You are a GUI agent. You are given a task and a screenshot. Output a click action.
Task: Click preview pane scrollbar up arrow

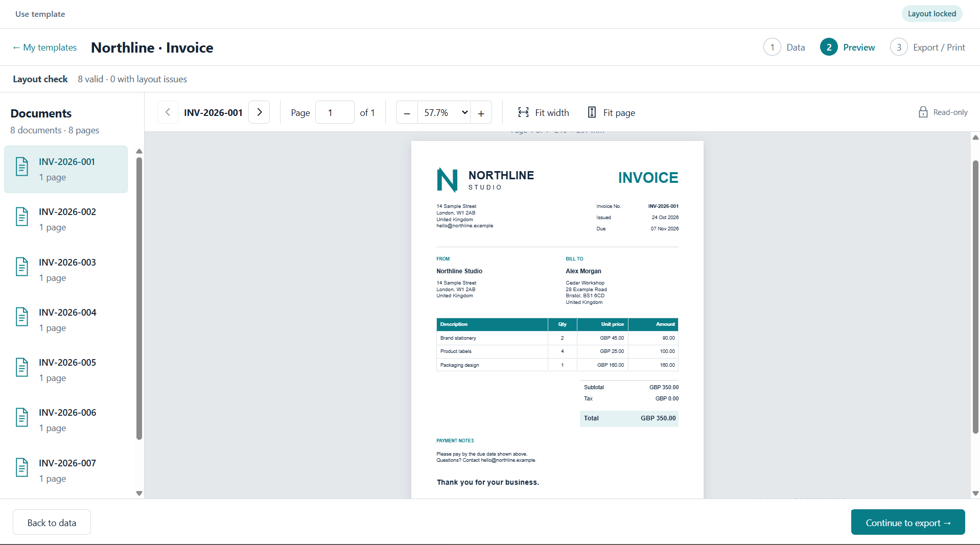[x=975, y=137]
